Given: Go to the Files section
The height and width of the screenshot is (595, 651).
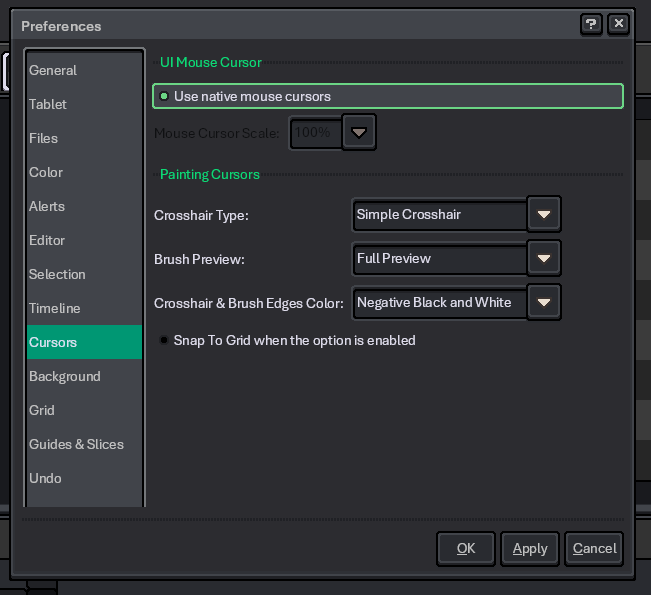Looking at the screenshot, I should click(44, 139).
